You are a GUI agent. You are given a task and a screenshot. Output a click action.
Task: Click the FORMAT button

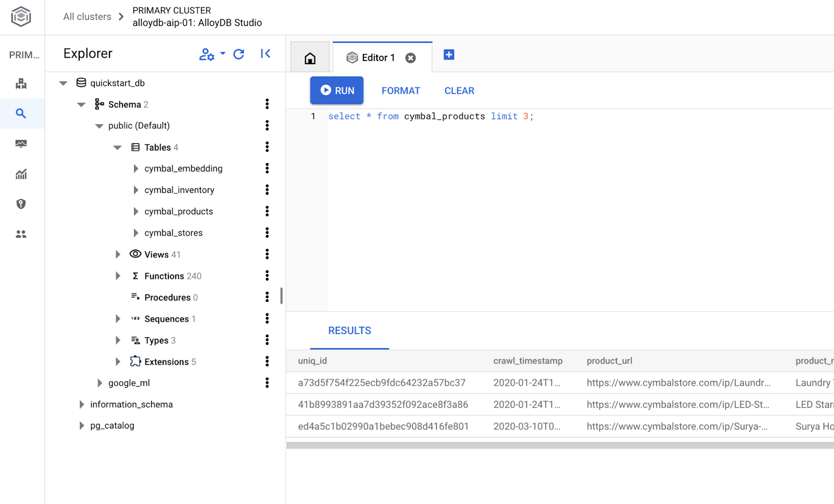point(400,91)
